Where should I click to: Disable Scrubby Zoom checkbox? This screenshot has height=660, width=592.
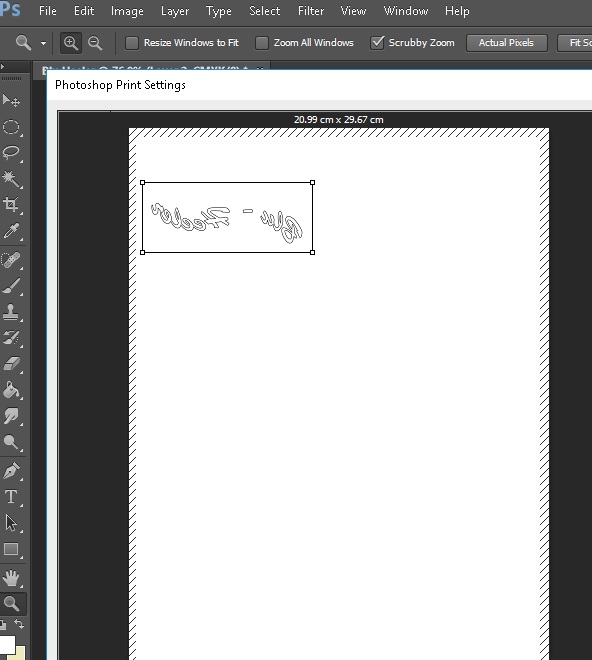(x=377, y=43)
